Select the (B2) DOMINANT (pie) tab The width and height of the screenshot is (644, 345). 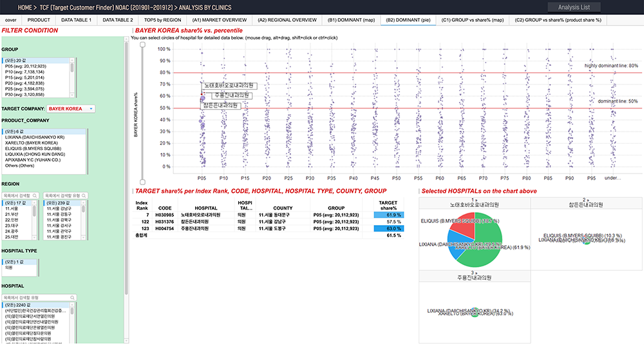click(x=408, y=20)
